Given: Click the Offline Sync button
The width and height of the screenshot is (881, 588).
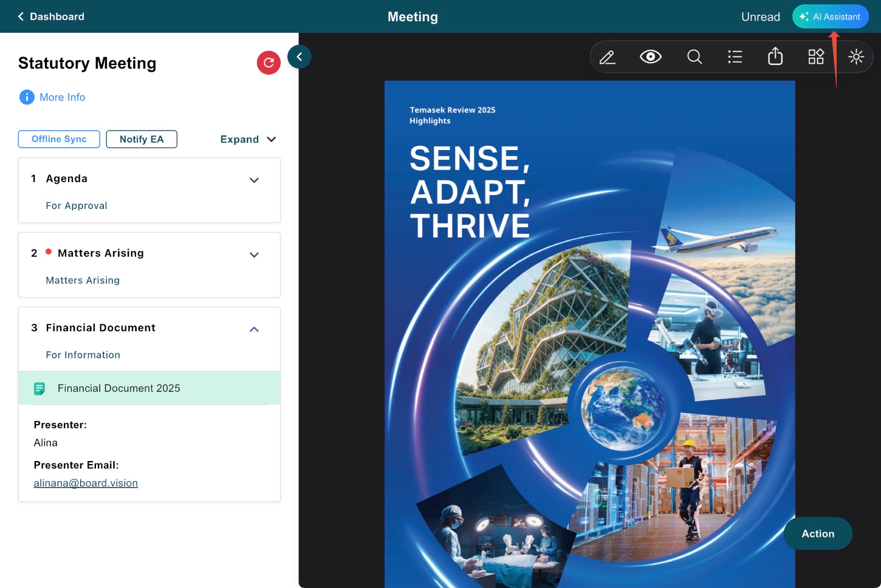Looking at the screenshot, I should coord(59,139).
